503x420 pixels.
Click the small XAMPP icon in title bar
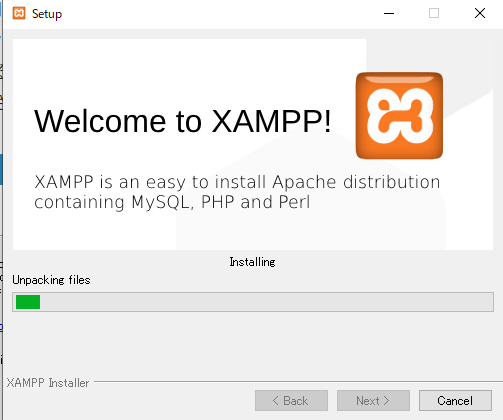pyautogui.click(x=19, y=14)
